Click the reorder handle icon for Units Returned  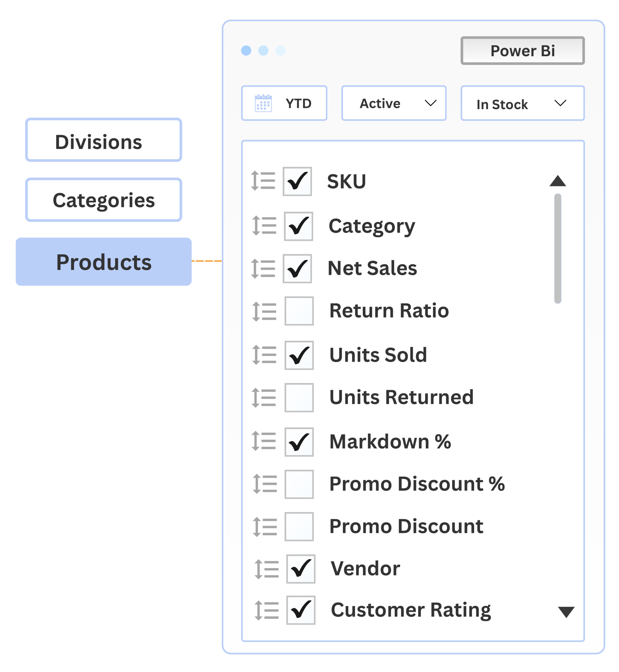coord(264,398)
